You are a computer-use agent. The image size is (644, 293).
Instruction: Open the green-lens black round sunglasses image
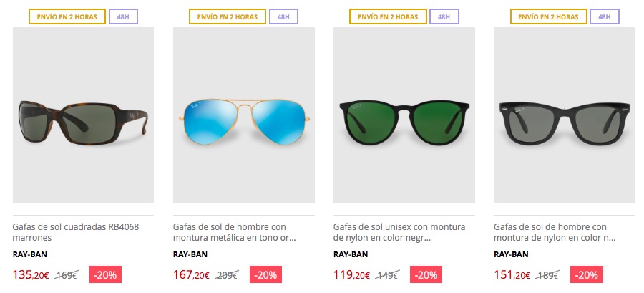coord(404,115)
